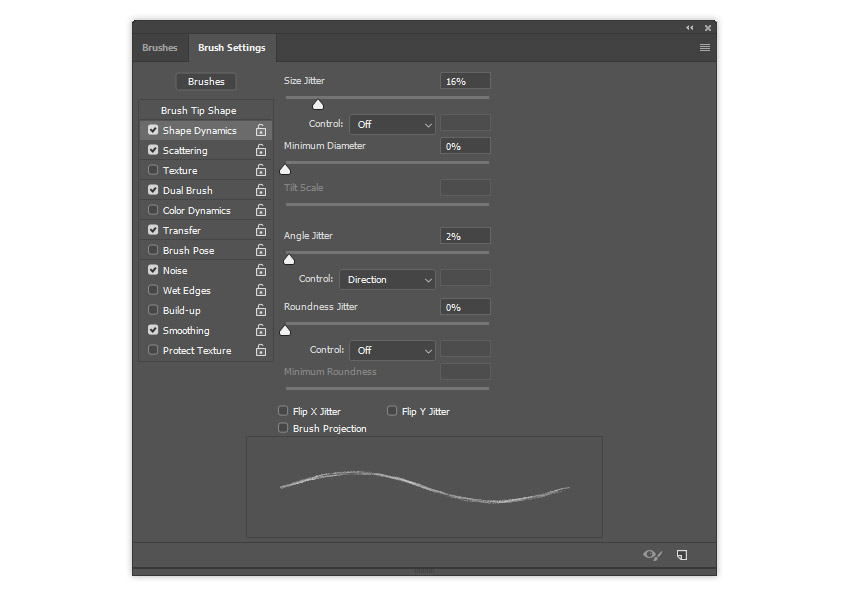Uncheck the Shape Dynamics checkbox
The width and height of the screenshot is (850, 596).
153,130
